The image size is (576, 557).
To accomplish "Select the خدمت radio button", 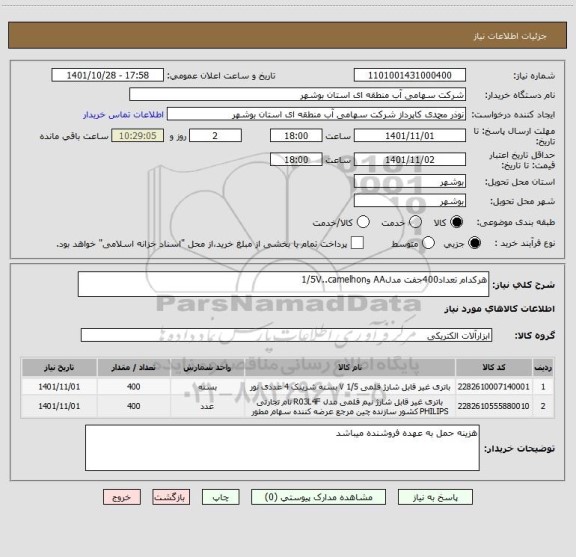I will 415,222.
